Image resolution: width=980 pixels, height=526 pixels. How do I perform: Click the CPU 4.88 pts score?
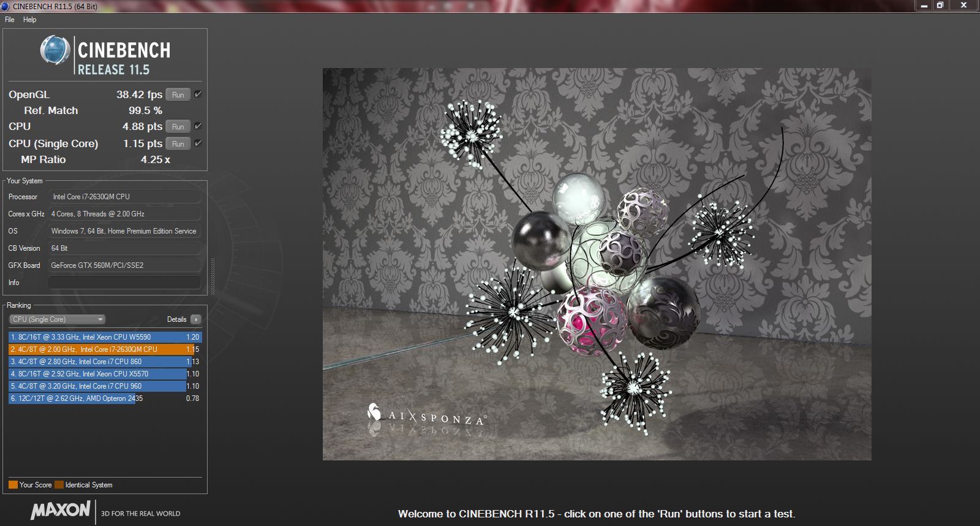(x=142, y=126)
